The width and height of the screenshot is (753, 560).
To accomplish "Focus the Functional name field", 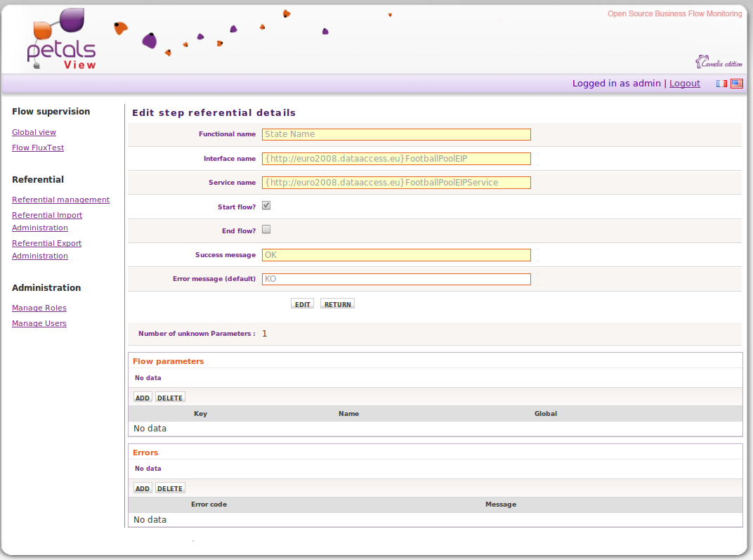I will click(x=396, y=134).
